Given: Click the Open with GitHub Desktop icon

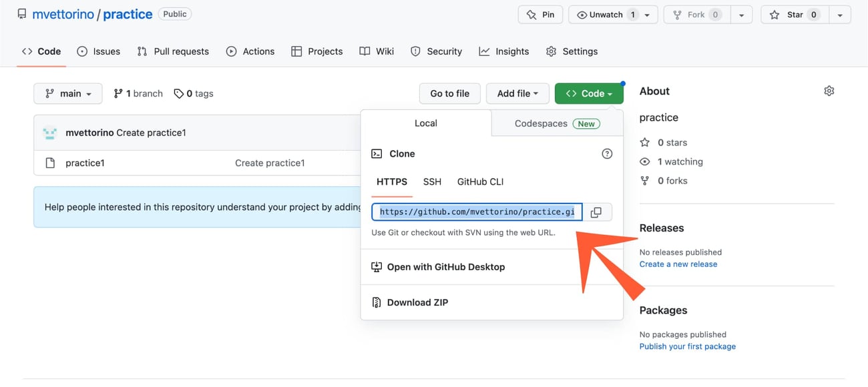Looking at the screenshot, I should 377,267.
